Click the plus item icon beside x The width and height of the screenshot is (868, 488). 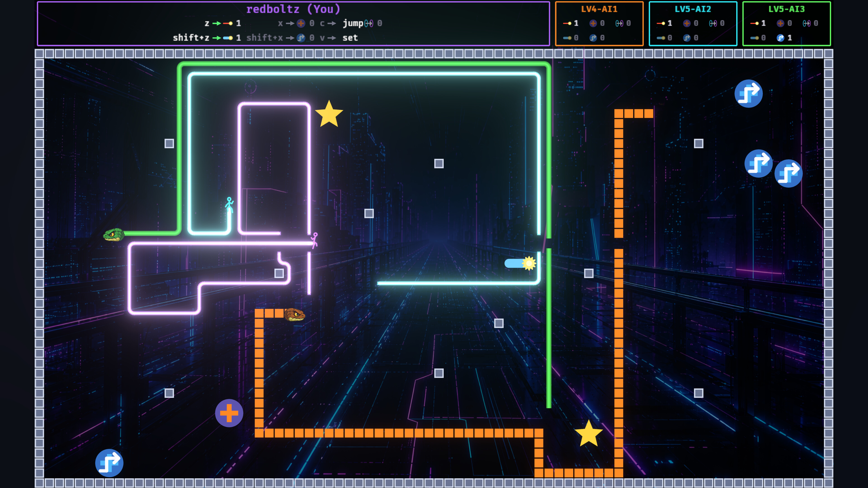coord(301,23)
